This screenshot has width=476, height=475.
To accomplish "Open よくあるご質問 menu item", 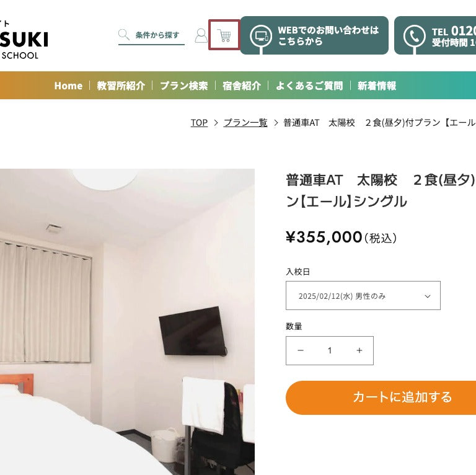I will 309,86.
